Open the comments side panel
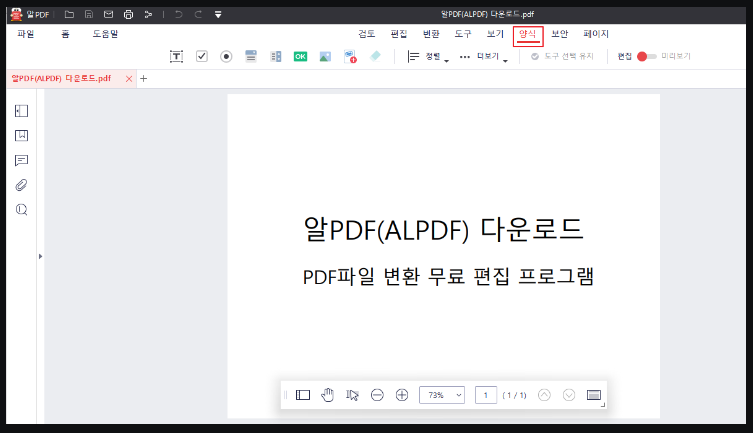The width and height of the screenshot is (753, 433). click(22, 160)
